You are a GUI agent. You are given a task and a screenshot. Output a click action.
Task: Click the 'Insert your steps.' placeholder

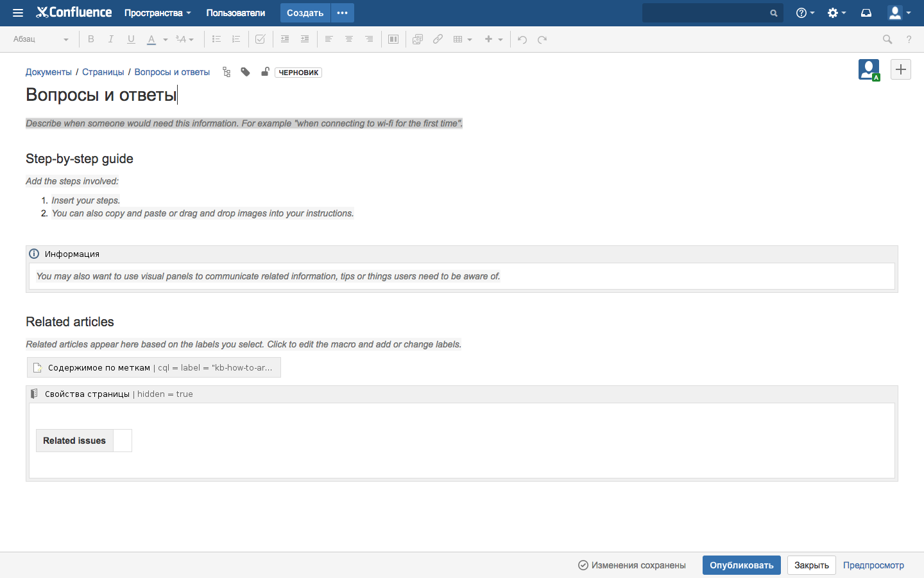(x=86, y=200)
